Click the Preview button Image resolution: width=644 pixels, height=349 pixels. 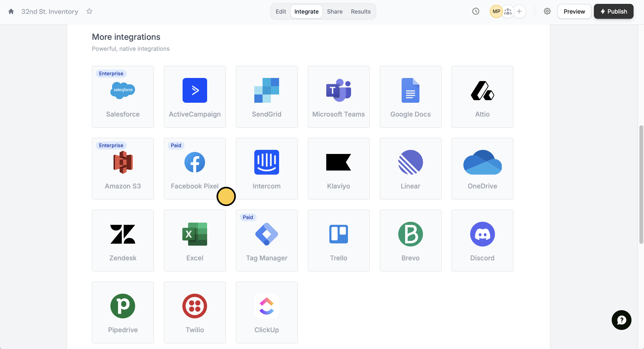click(x=574, y=11)
